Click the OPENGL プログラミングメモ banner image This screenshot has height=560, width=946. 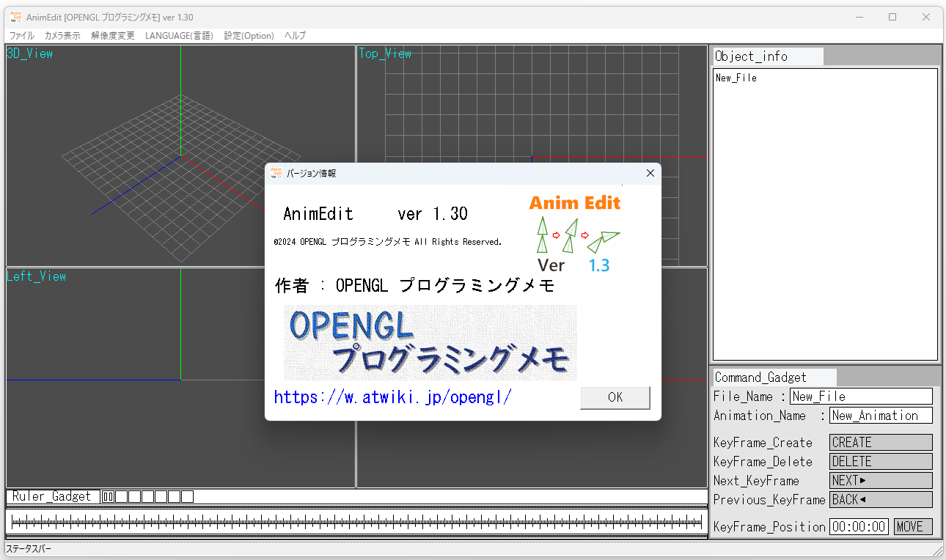point(430,342)
